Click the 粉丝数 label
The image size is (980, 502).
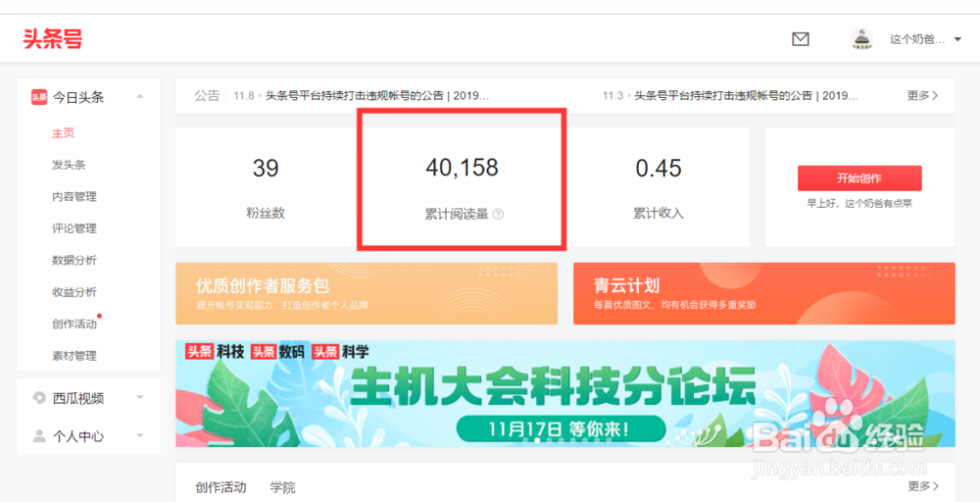[266, 213]
